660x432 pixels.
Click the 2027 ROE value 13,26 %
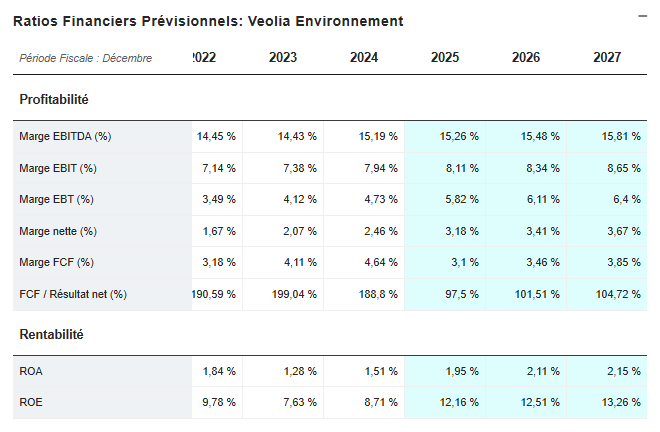pyautogui.click(x=620, y=403)
